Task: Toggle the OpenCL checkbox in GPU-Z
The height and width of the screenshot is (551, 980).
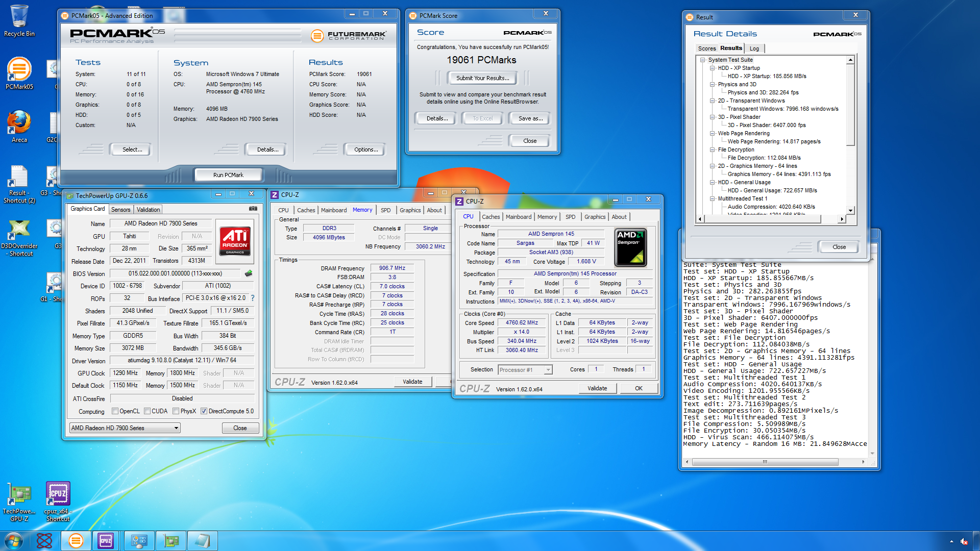Action: click(x=115, y=411)
